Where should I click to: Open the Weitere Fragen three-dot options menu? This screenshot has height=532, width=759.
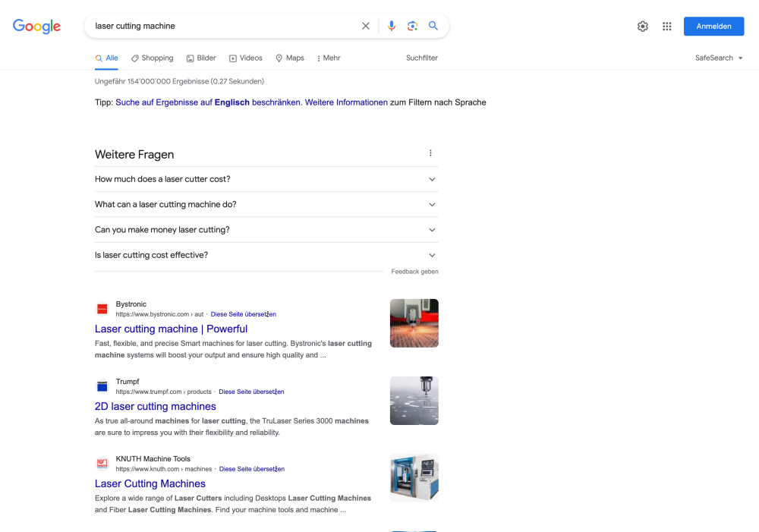(x=430, y=153)
